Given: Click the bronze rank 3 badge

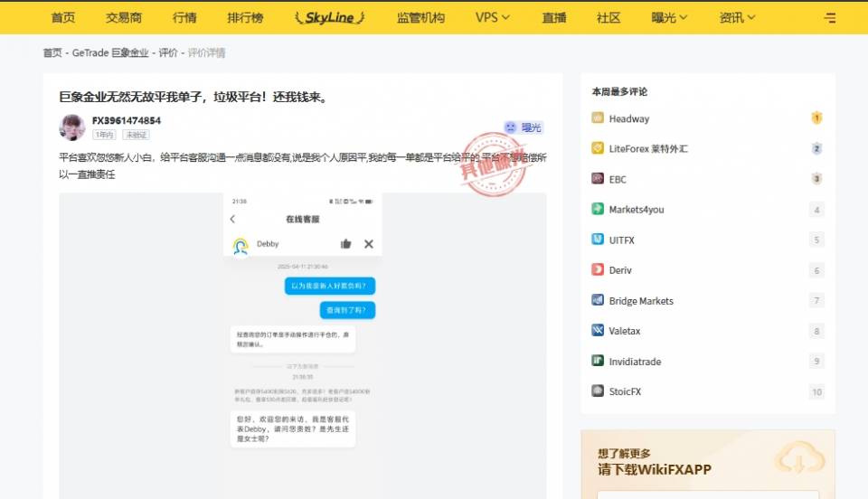Looking at the screenshot, I should click(x=816, y=179).
